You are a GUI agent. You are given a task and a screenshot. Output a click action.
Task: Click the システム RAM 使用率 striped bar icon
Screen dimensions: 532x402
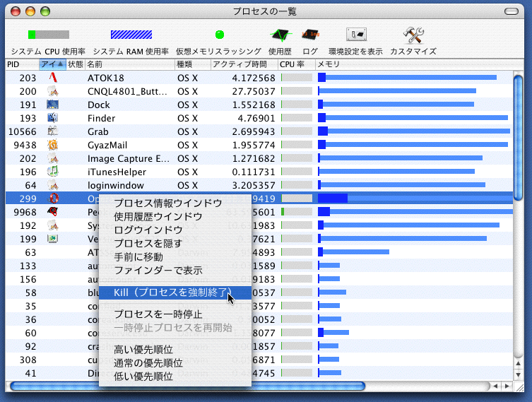click(x=131, y=35)
